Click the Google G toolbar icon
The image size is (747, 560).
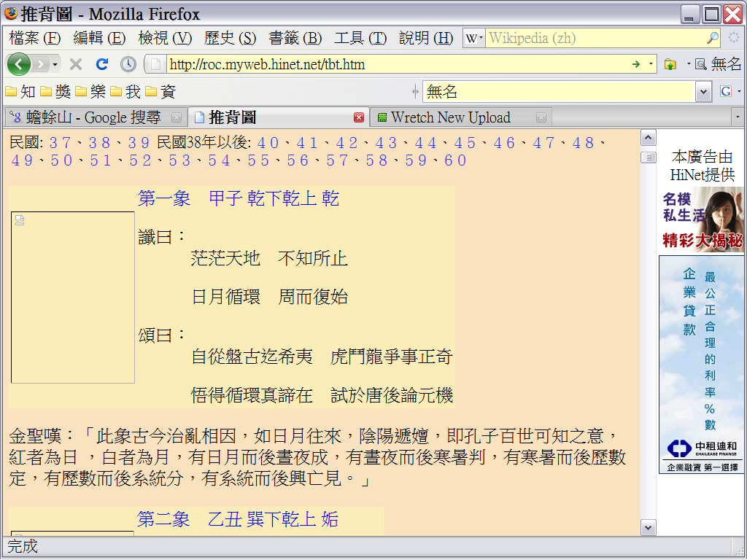coord(726,91)
